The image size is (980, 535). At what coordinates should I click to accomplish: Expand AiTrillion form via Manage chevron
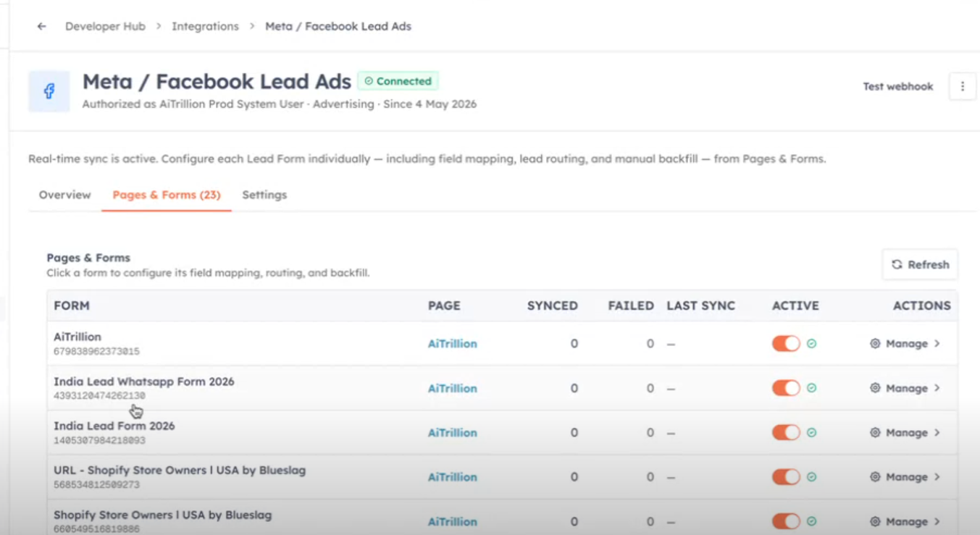pyautogui.click(x=937, y=344)
